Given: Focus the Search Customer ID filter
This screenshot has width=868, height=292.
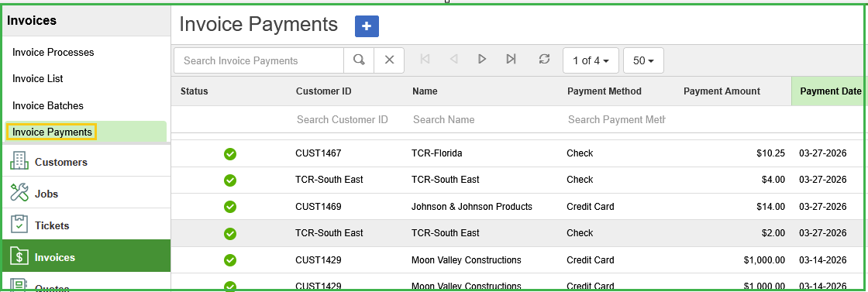Looking at the screenshot, I should (x=342, y=119).
